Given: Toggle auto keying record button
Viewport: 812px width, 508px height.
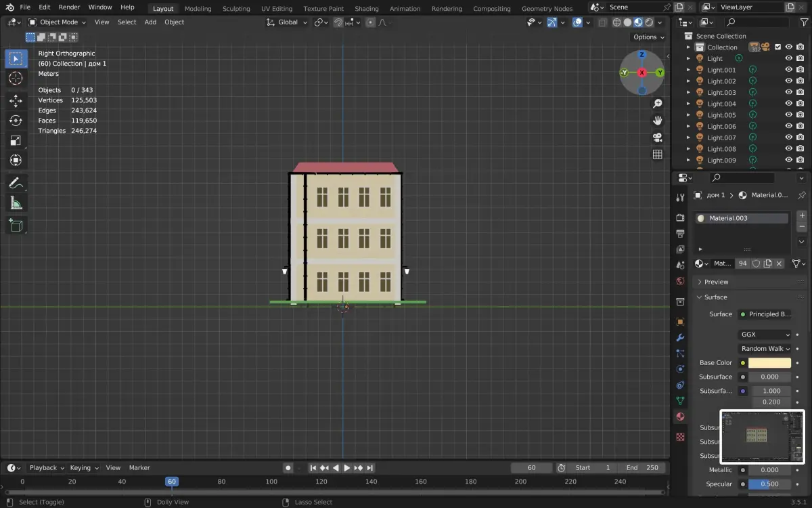Looking at the screenshot, I should 288,468.
